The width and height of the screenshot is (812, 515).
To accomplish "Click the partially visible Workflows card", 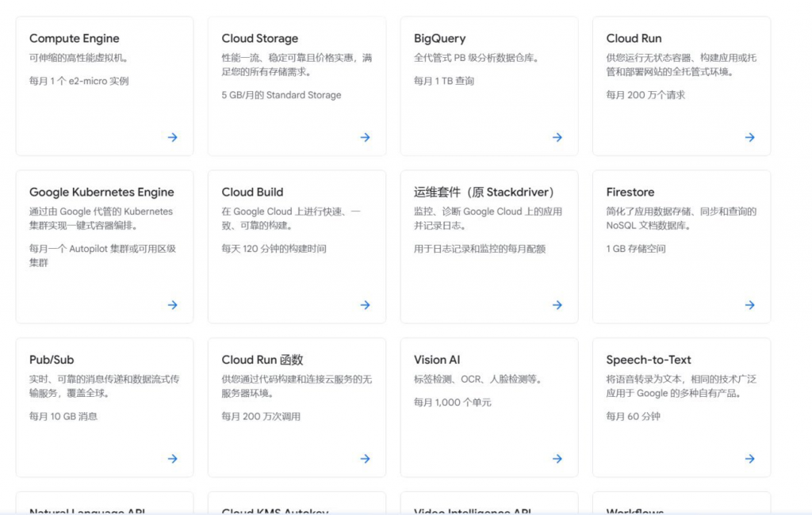I will click(x=681, y=505).
